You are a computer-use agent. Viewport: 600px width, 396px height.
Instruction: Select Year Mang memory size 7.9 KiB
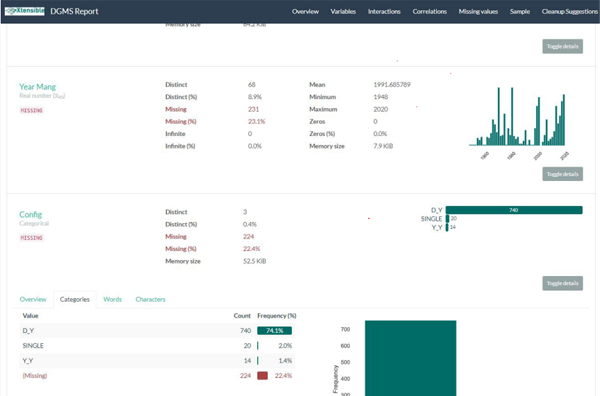tap(383, 146)
